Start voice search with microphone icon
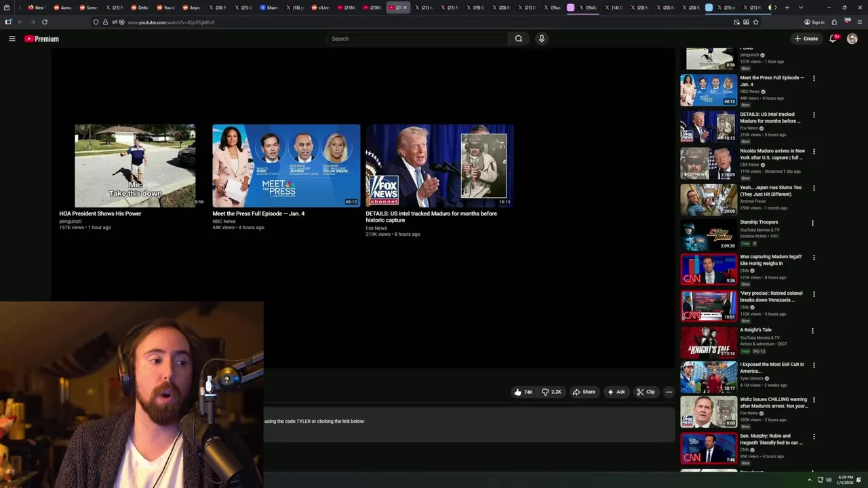Screen dimensions: 868x488 pyautogui.click(x=541, y=39)
